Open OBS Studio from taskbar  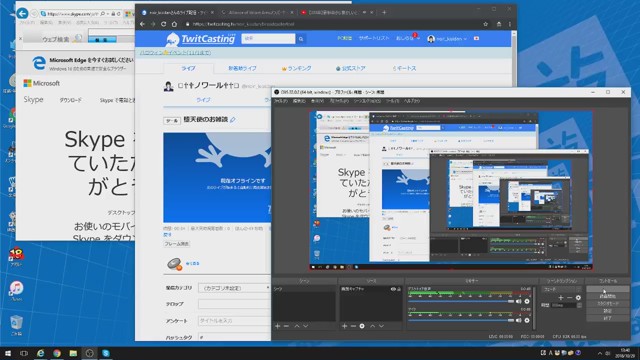pyautogui.click(x=89, y=353)
